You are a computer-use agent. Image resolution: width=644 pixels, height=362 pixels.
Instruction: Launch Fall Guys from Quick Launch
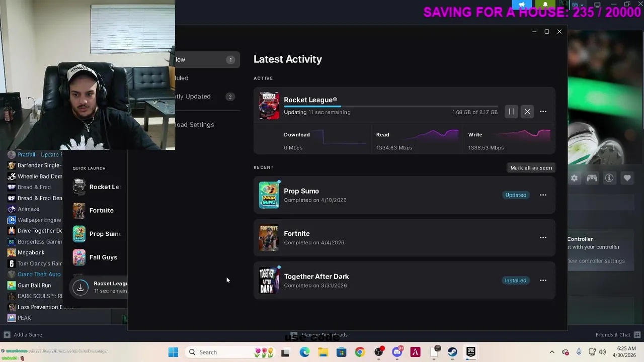click(98, 257)
